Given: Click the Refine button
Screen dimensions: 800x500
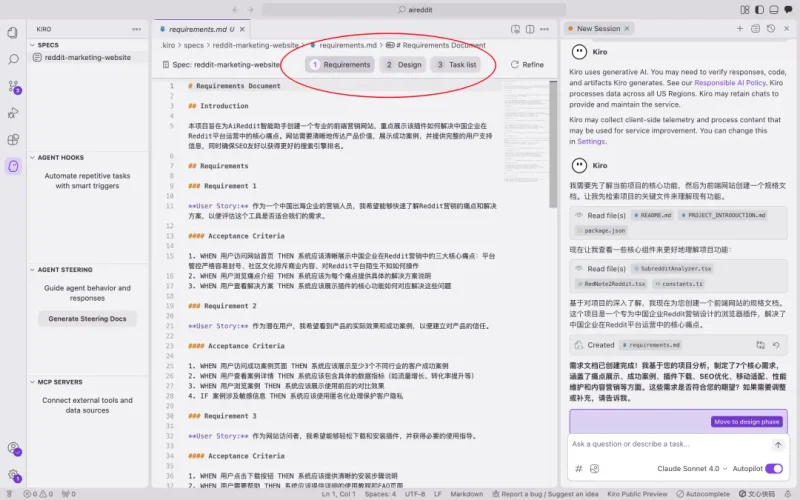Looking at the screenshot, I should coord(527,65).
